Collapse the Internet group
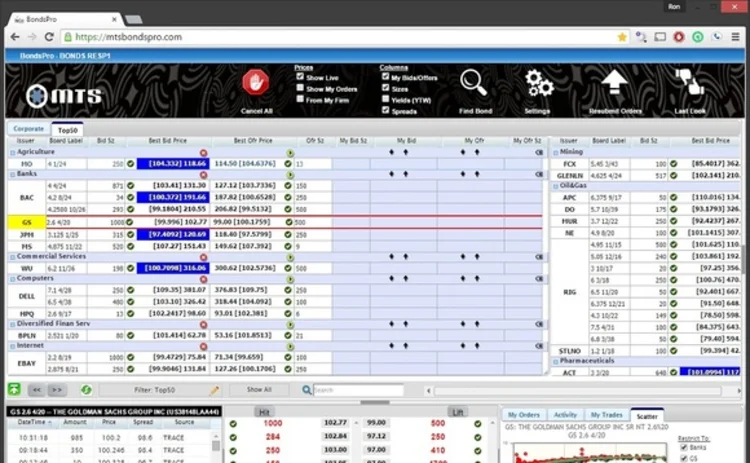The image size is (750, 463). (x=13, y=346)
